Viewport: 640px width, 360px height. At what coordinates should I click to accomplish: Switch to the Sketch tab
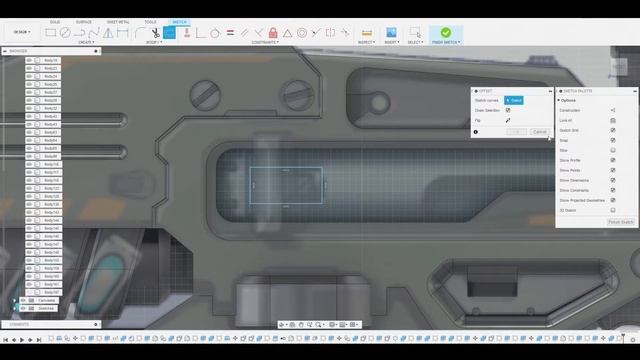(x=179, y=22)
